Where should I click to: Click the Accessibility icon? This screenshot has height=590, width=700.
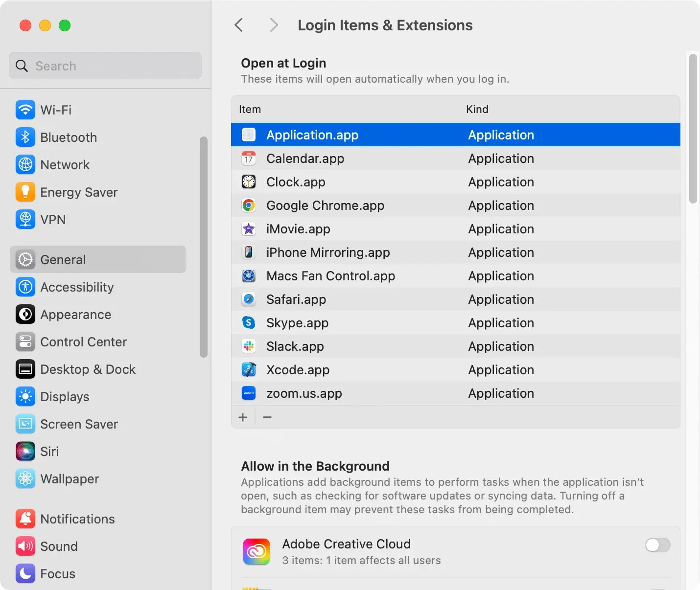(25, 287)
